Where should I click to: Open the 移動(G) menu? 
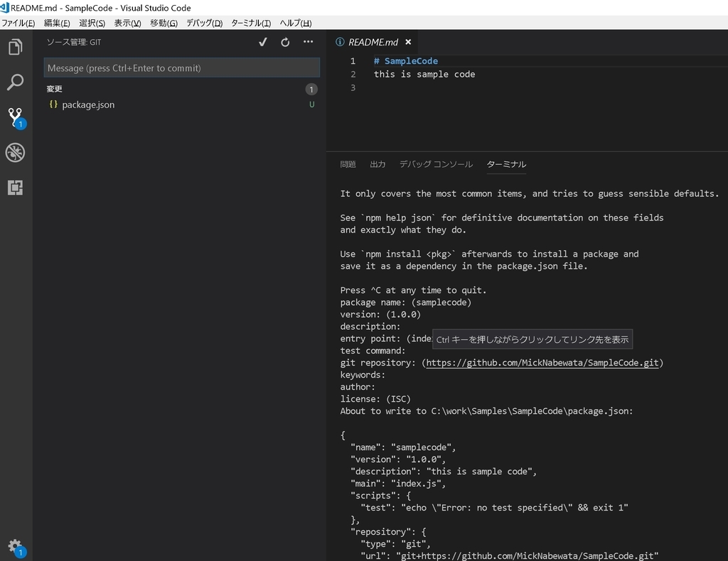click(164, 23)
